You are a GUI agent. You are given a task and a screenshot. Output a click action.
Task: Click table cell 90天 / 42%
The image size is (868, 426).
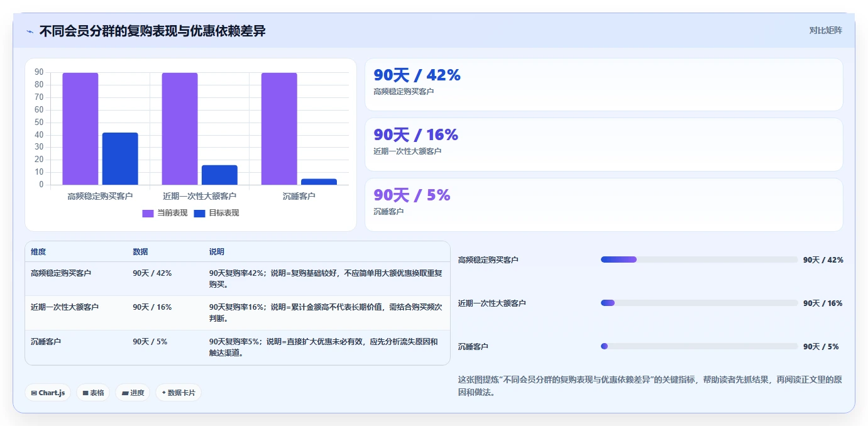pos(152,273)
